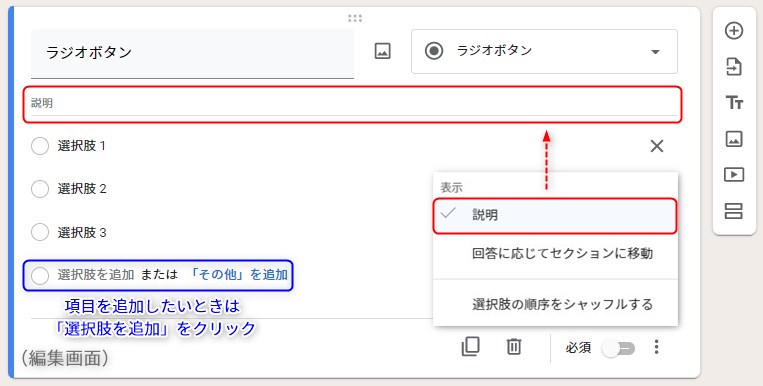Viewport: 763px width, 386px height.
Task: Delete the question with trash icon
Action: [x=514, y=347]
